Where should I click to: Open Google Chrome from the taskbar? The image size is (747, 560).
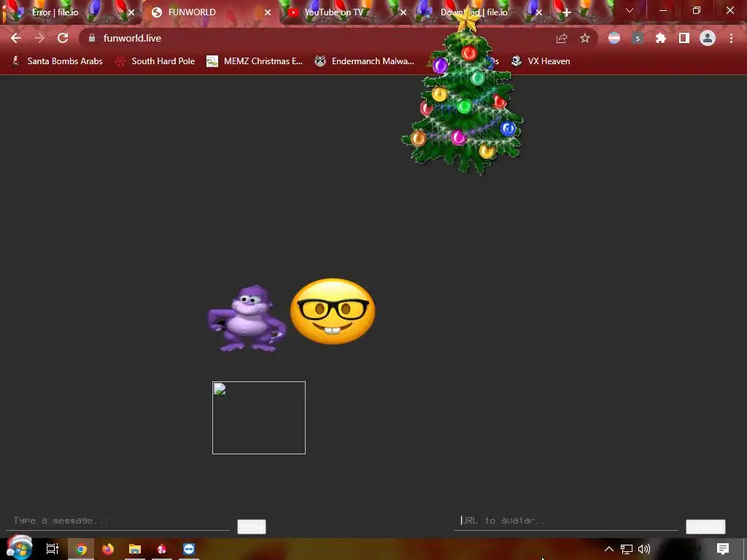tap(81, 549)
